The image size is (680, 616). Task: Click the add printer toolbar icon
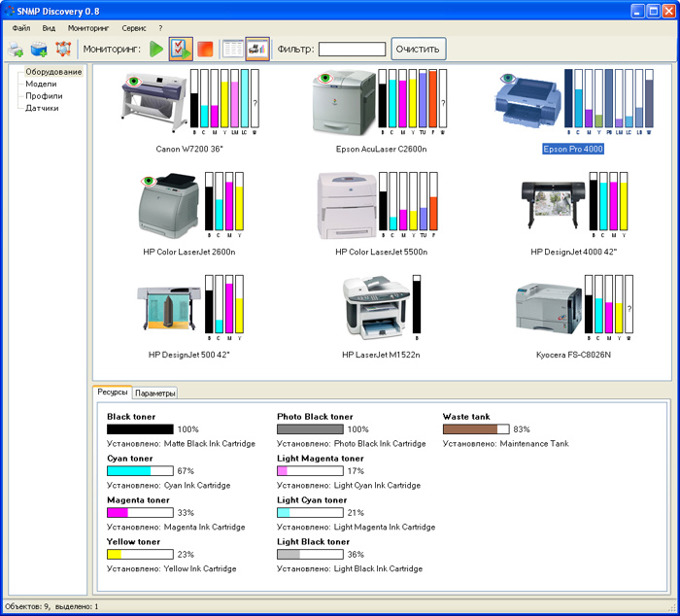(x=16, y=49)
